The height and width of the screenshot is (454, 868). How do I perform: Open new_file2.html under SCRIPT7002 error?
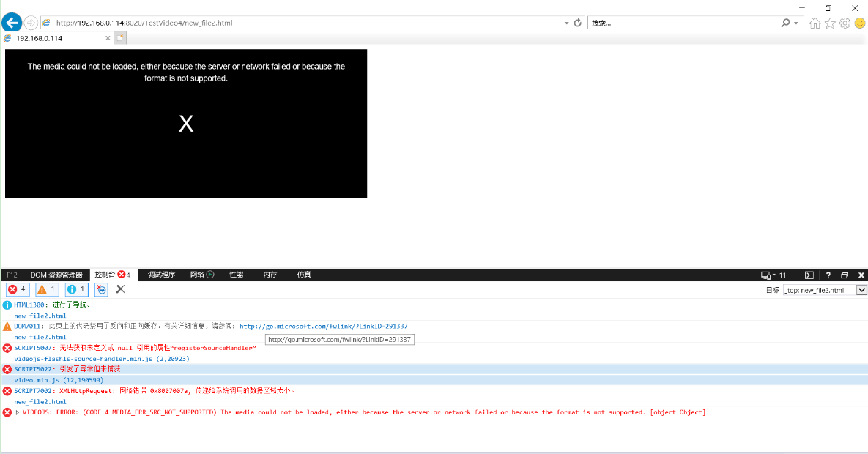tap(40, 402)
